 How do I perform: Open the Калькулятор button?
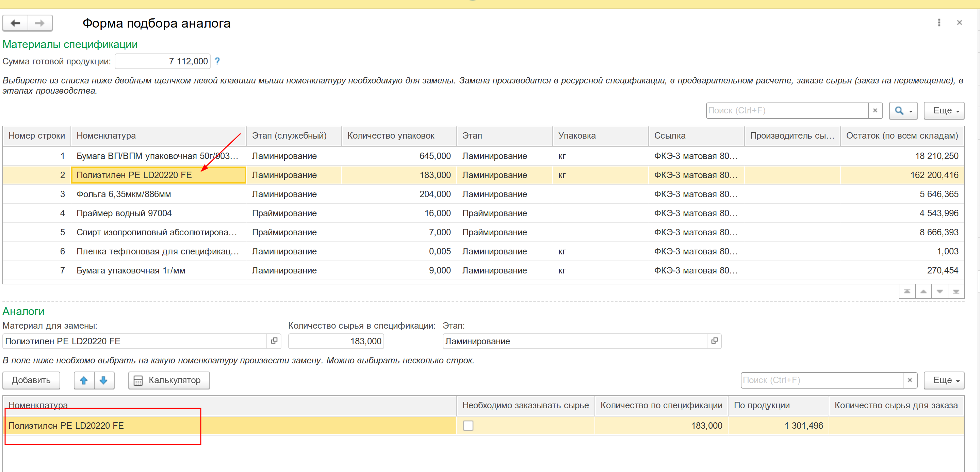(x=169, y=380)
